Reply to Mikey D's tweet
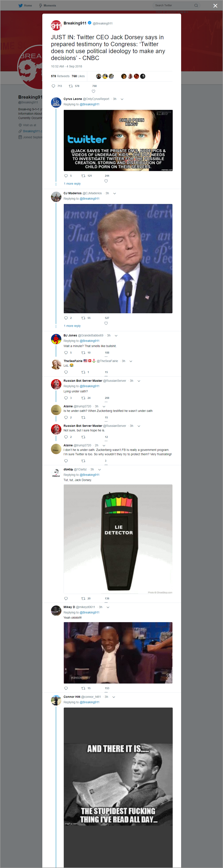Image resolution: width=223 pixels, height=868 pixels. pyautogui.click(x=66, y=688)
